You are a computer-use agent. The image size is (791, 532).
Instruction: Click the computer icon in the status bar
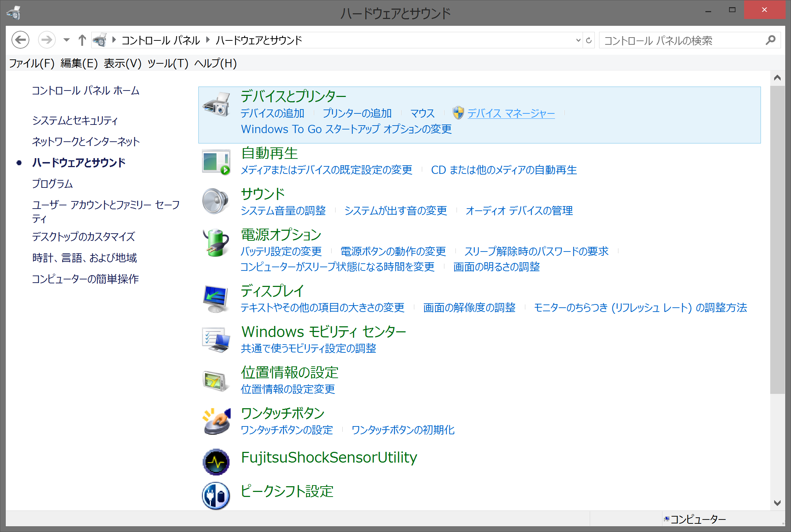click(666, 519)
